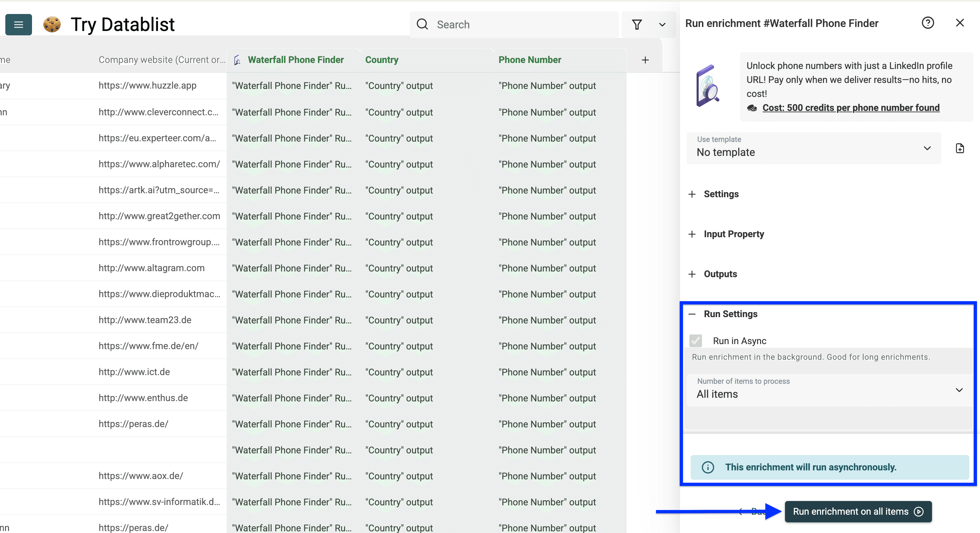This screenshot has width=980, height=533.
Task: Open the hamburger navigation menu
Action: point(18,24)
